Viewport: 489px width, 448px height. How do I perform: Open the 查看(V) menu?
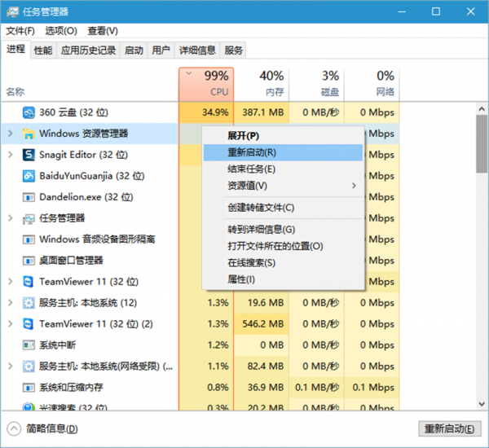click(x=103, y=31)
